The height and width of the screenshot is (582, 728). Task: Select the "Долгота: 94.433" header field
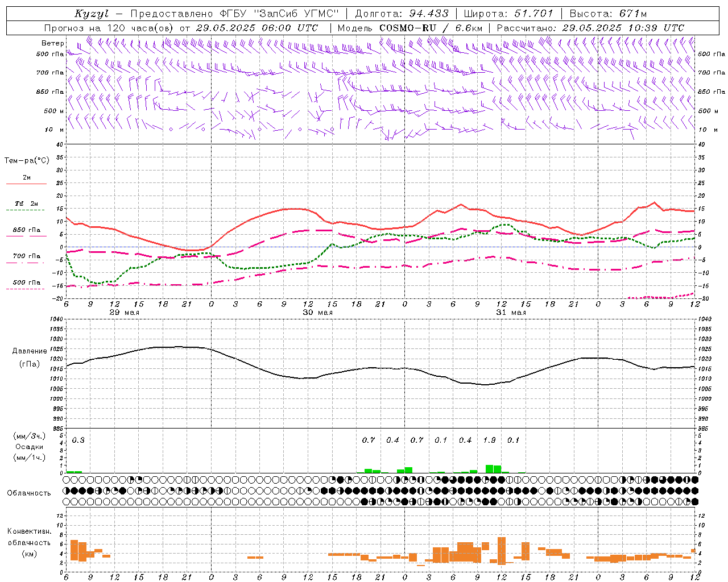pos(402,14)
